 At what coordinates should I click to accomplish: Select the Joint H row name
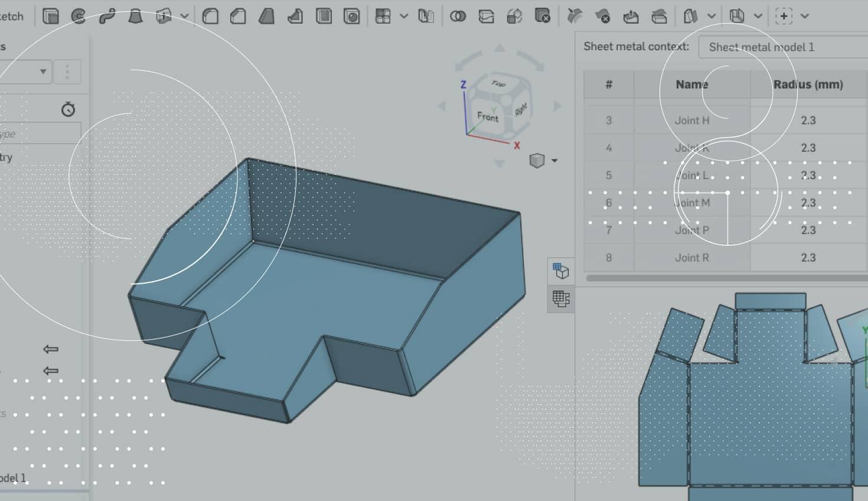(691, 121)
